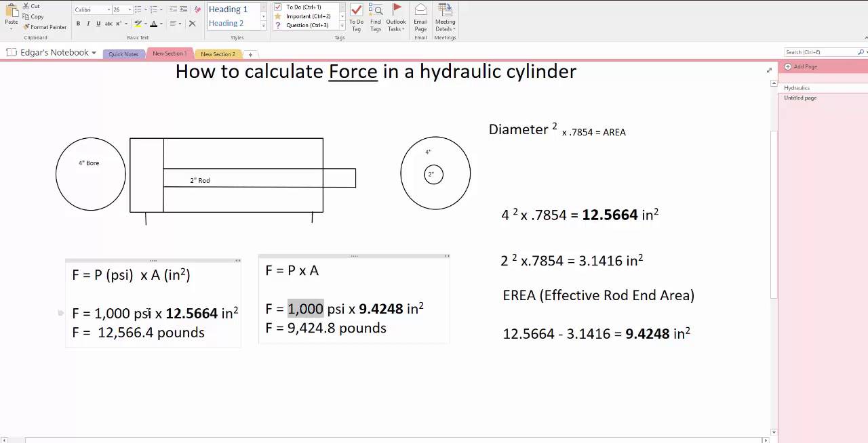
Task: Open the numbering style dropdown arrow
Action: pyautogui.click(x=161, y=9)
